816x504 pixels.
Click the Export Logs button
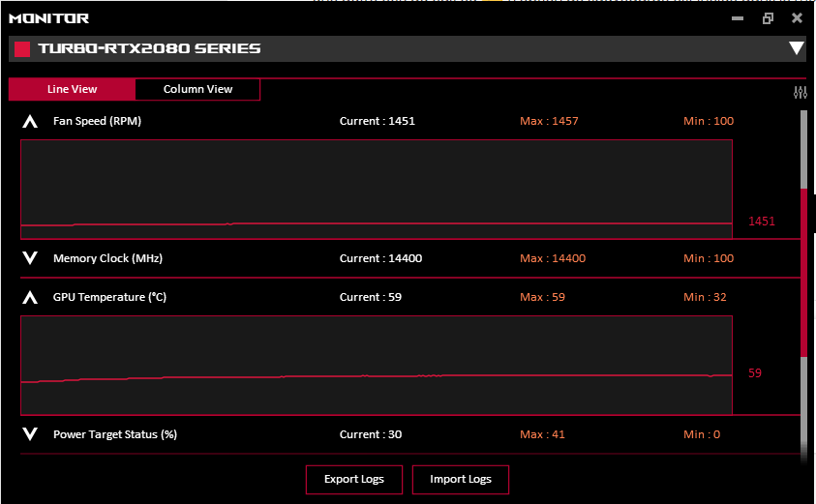[354, 479]
